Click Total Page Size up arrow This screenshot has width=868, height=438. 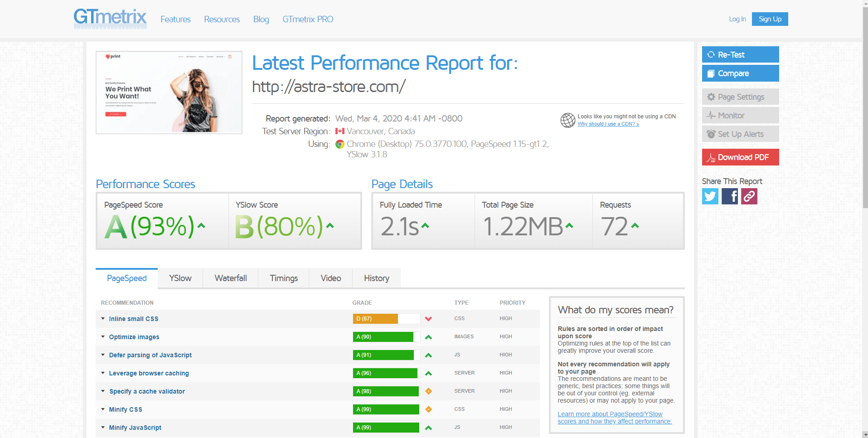569,225
